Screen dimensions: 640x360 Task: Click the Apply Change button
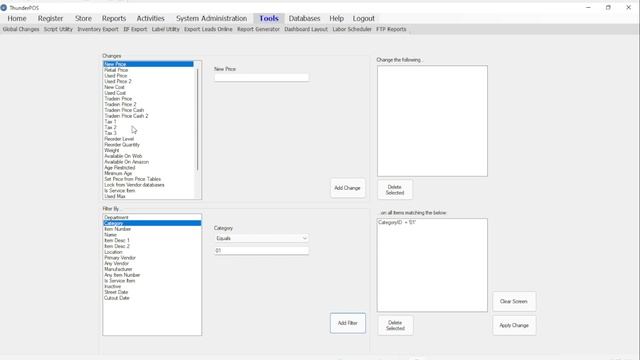(514, 326)
